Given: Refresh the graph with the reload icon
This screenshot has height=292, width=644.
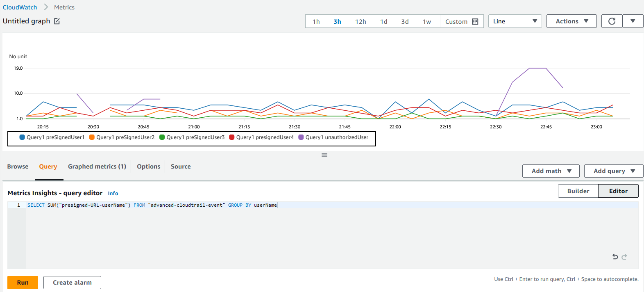Looking at the screenshot, I should coord(612,21).
